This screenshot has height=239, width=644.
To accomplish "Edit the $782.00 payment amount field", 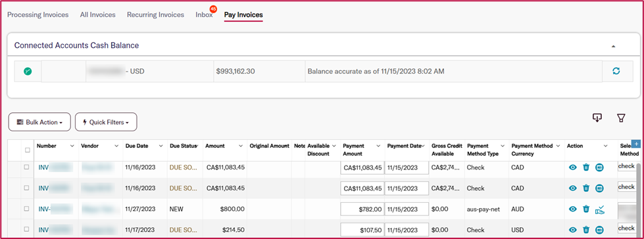I will pos(362,209).
